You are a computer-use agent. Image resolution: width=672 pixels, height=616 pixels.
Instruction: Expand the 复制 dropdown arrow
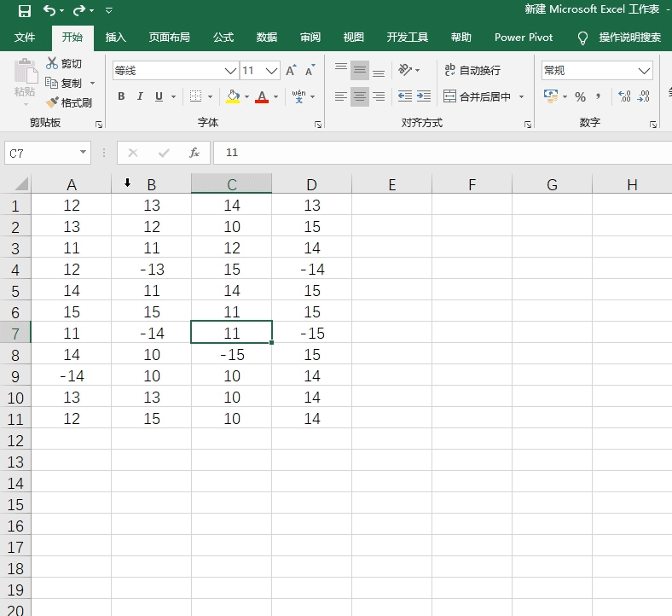point(92,83)
